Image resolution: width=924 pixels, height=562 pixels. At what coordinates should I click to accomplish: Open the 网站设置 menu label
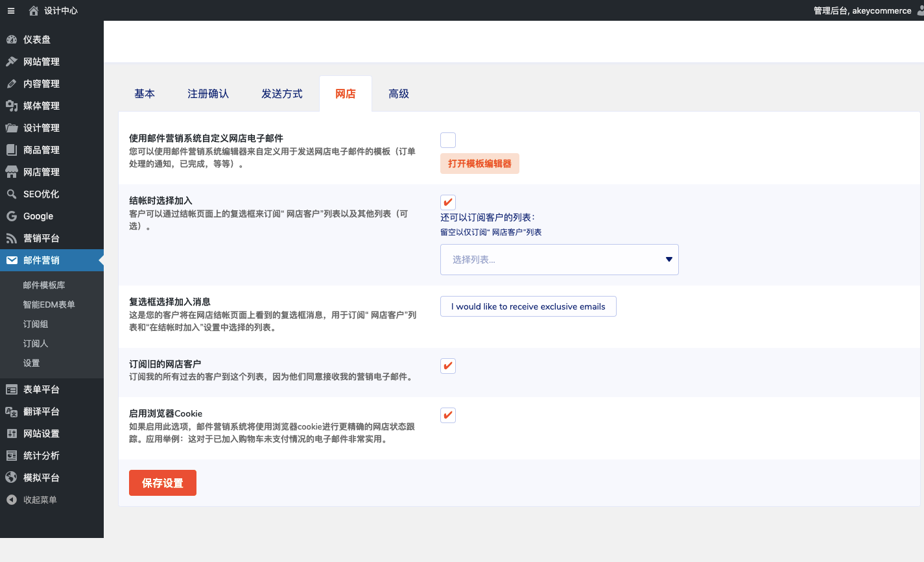tap(41, 434)
